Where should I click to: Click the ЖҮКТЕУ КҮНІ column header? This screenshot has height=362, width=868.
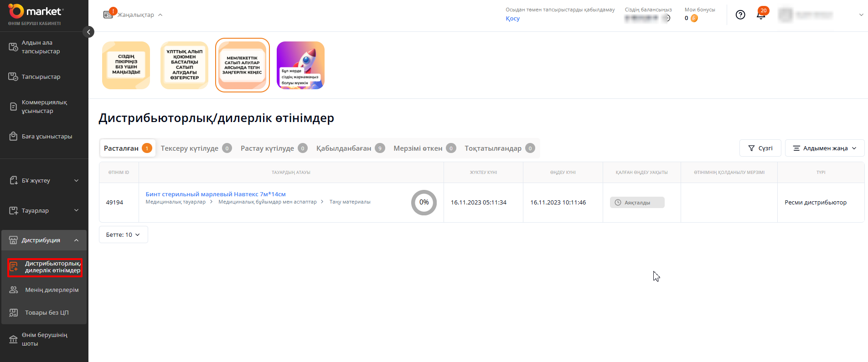click(x=483, y=173)
